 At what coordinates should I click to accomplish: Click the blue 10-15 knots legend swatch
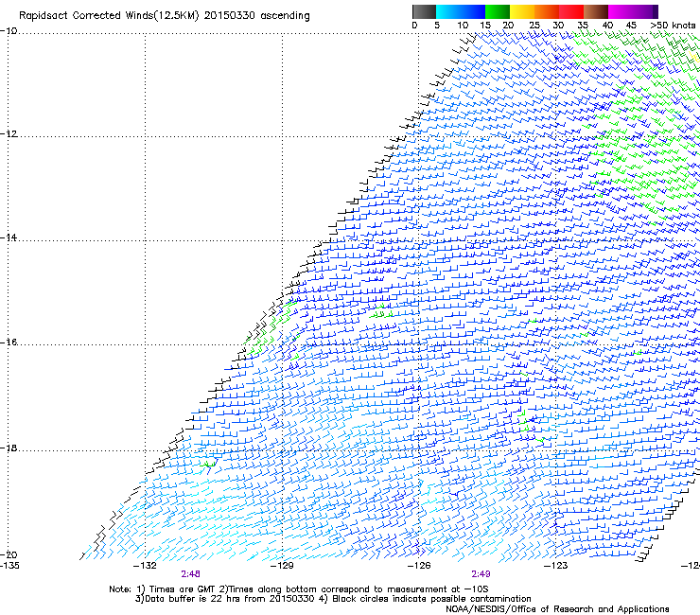(x=473, y=11)
